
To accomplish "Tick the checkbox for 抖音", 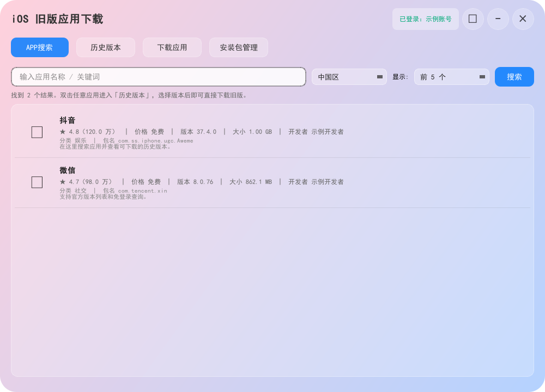I will coord(37,132).
